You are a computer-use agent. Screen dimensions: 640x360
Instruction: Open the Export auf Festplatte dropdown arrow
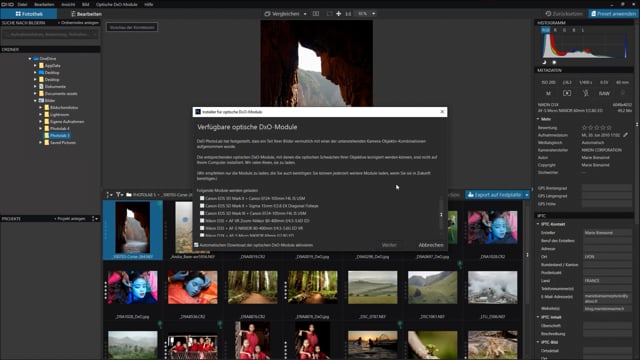[x=527, y=195]
